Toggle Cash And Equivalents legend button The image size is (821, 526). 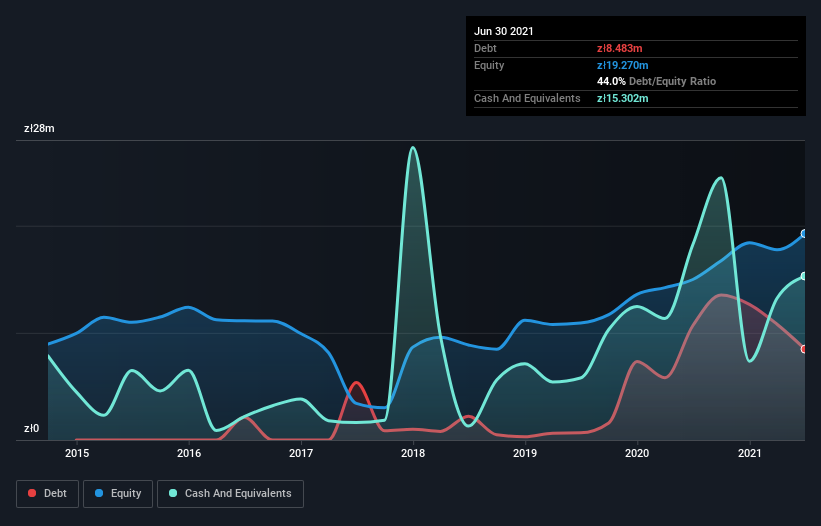[230, 494]
